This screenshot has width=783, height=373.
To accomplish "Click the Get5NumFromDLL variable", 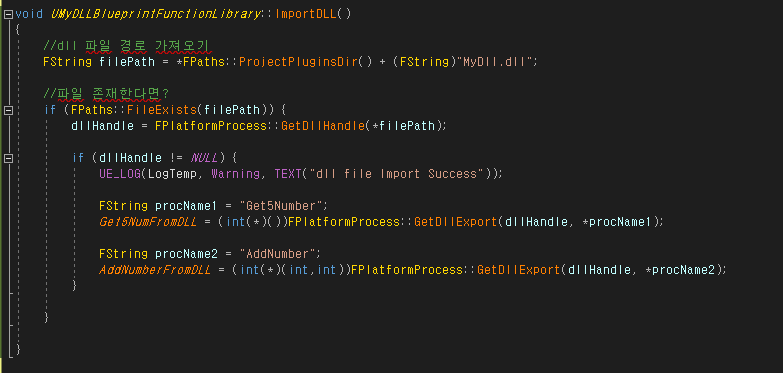I will tap(148, 222).
